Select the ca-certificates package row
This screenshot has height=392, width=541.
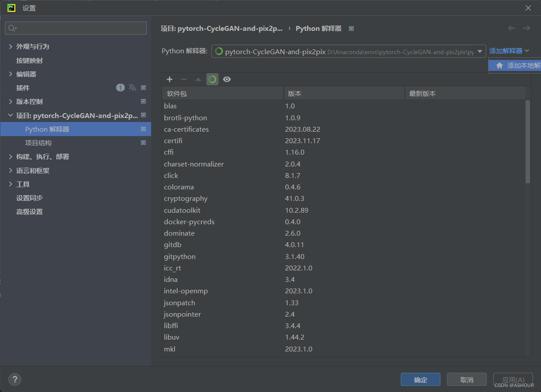click(x=344, y=129)
